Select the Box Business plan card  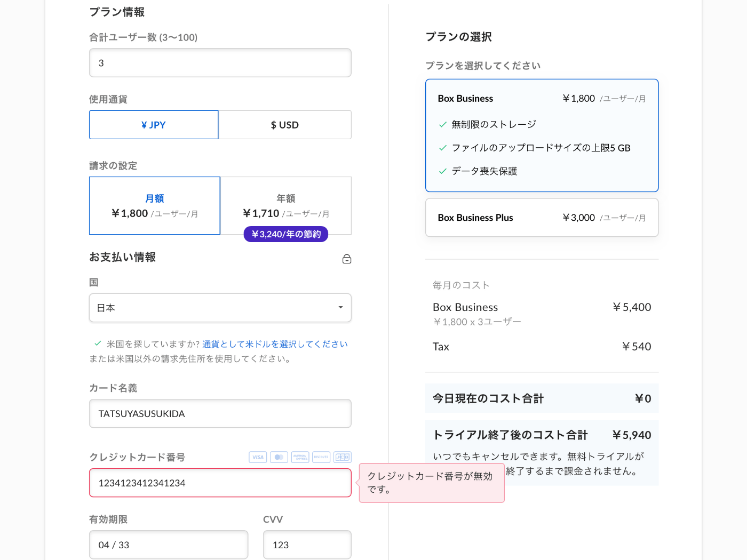click(542, 135)
